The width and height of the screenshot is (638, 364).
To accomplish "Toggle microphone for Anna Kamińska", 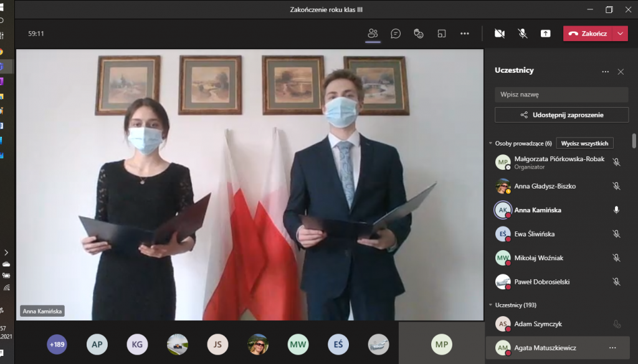I will [616, 210].
